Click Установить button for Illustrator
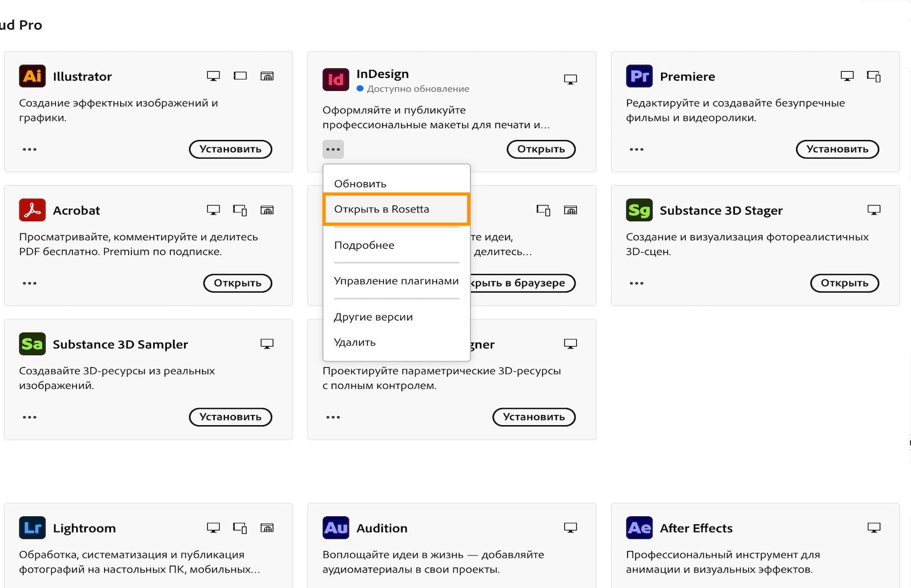Screen dimensions: 911x588 pos(231,149)
